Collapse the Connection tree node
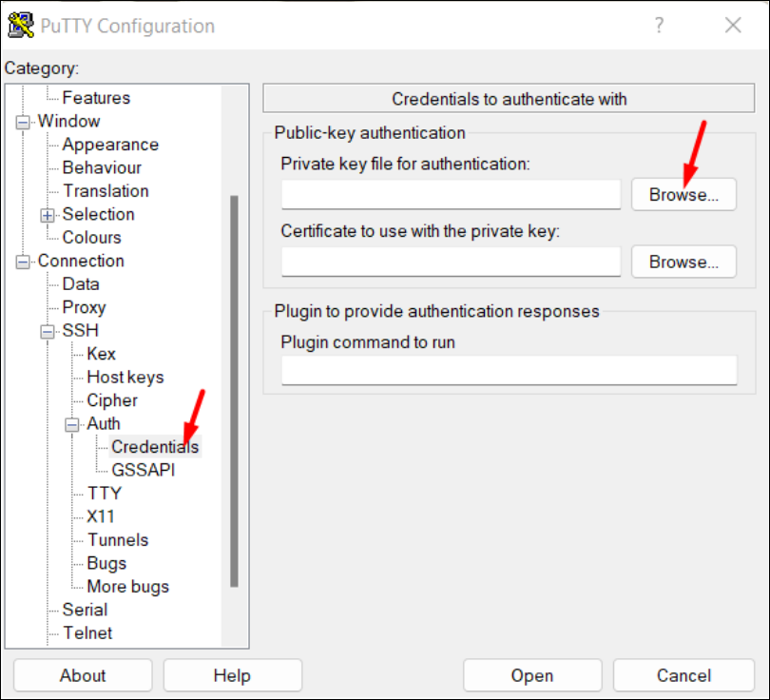 pyautogui.click(x=23, y=262)
